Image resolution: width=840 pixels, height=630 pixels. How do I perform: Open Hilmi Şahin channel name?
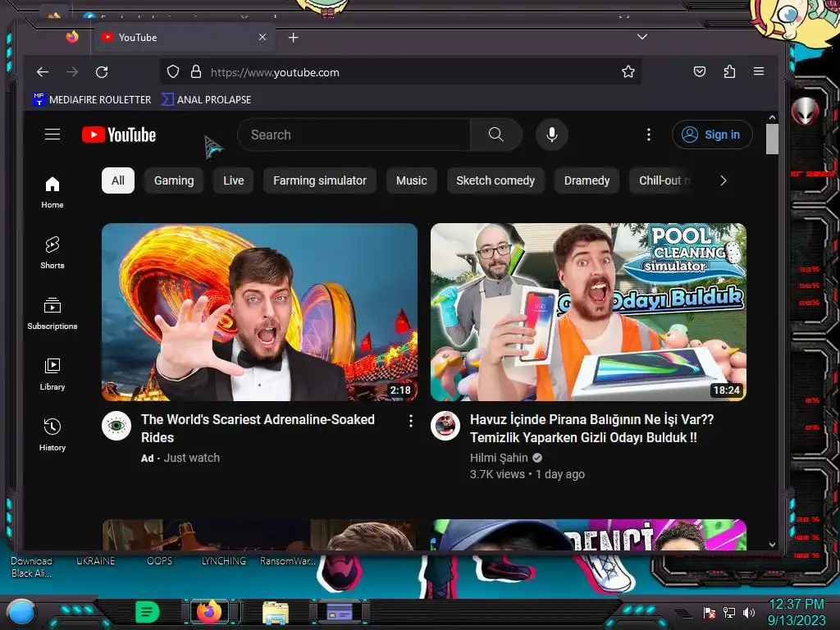499,458
